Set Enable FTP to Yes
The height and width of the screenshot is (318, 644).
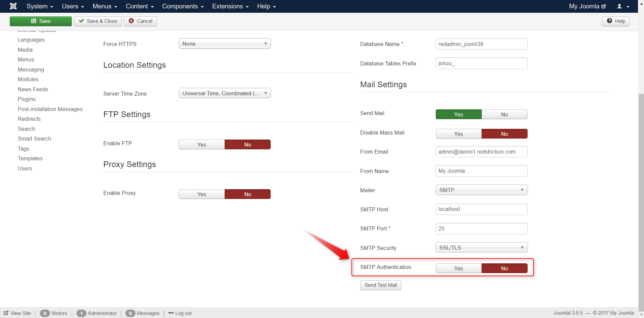click(202, 145)
